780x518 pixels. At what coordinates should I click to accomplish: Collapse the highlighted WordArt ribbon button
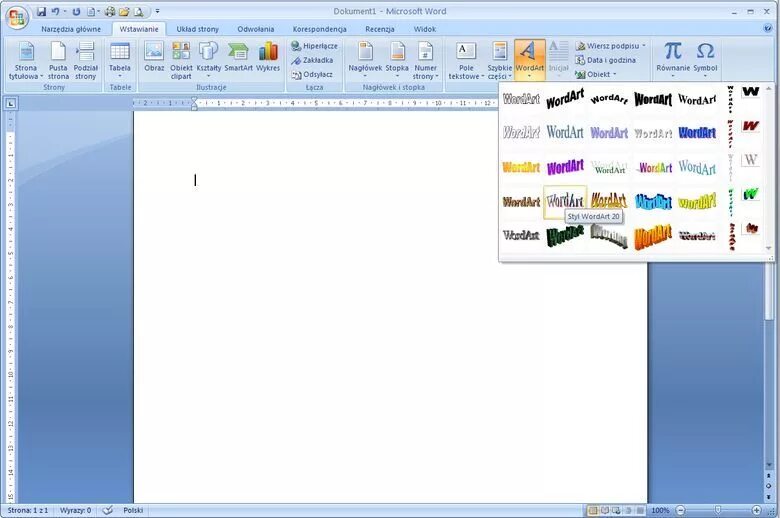coord(529,61)
